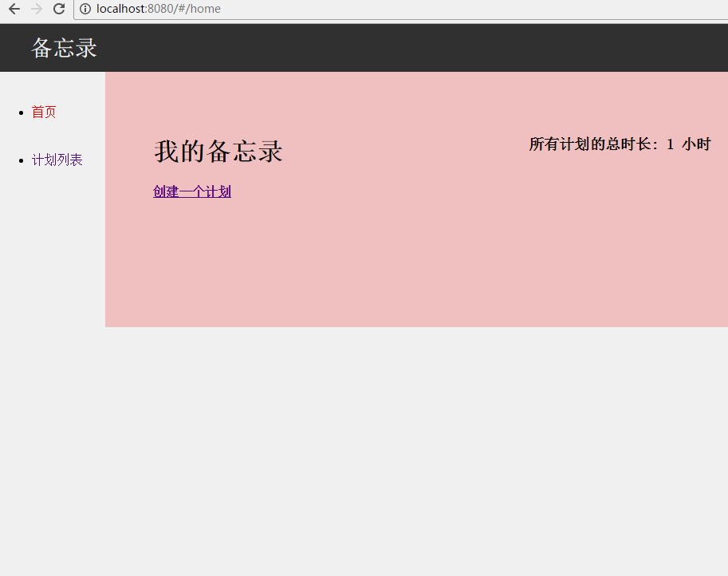728x576 pixels.
Task: Click the 备忘录 title in the header
Action: click(x=64, y=48)
